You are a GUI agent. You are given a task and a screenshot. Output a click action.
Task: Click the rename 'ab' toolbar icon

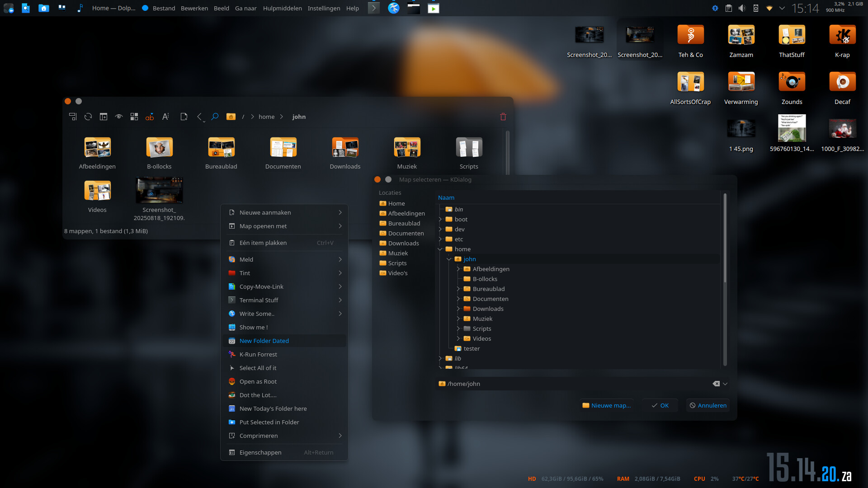point(150,117)
